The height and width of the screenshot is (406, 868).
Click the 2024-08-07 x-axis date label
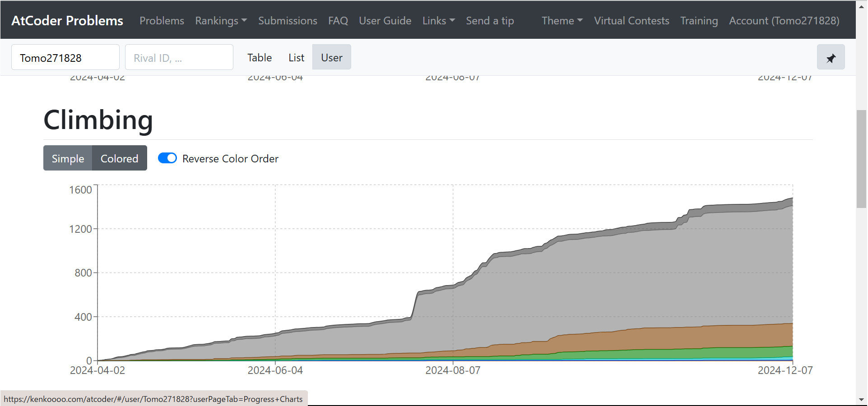(x=453, y=370)
